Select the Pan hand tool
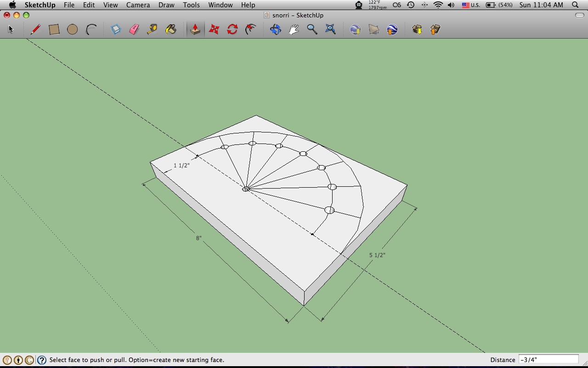This screenshot has height=368, width=588. pyautogui.click(x=294, y=29)
